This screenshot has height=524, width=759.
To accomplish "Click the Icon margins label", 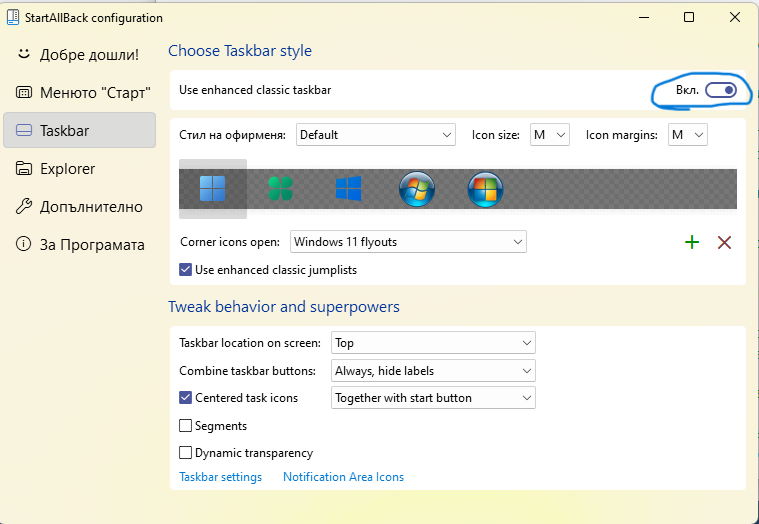I will (622, 135).
